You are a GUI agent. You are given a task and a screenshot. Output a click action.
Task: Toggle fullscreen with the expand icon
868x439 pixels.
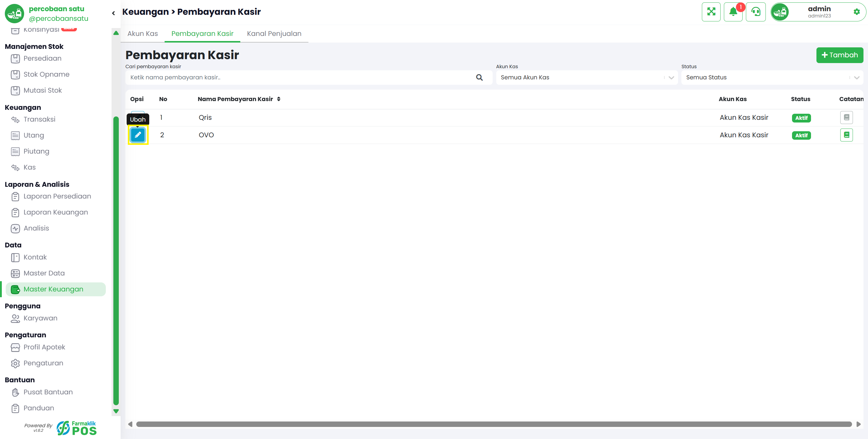(711, 12)
